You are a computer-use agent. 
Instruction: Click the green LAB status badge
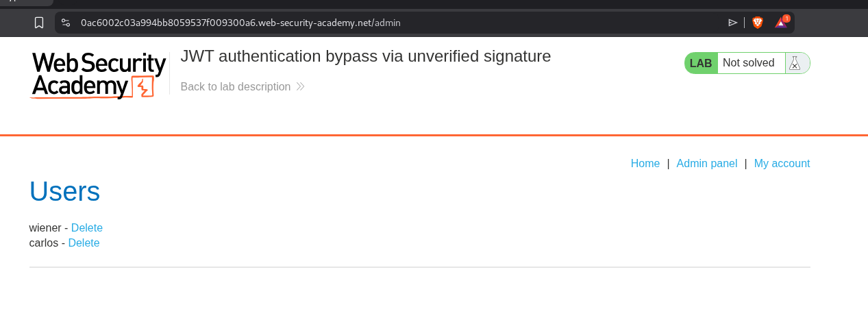pyautogui.click(x=701, y=63)
